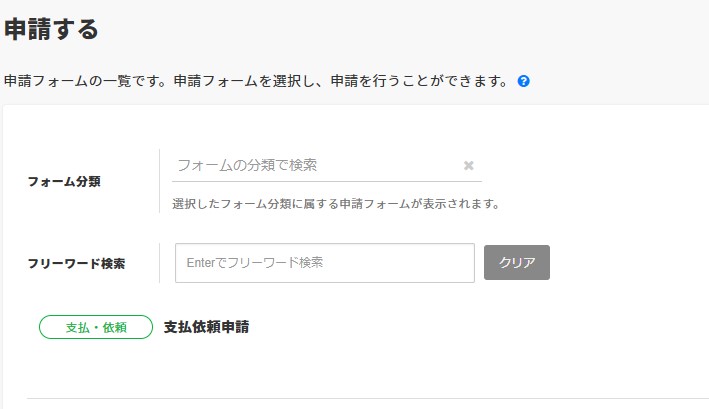Open the 支払依頼申請 form link
The height and width of the screenshot is (409, 709).
point(206,327)
